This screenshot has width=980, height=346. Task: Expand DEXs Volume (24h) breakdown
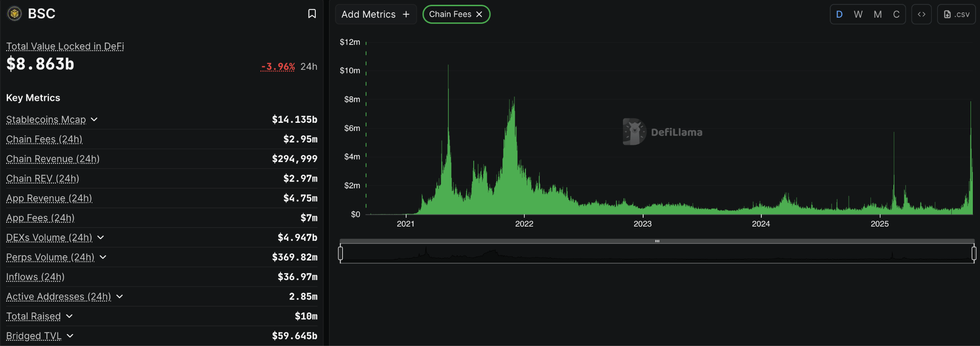[x=100, y=238]
